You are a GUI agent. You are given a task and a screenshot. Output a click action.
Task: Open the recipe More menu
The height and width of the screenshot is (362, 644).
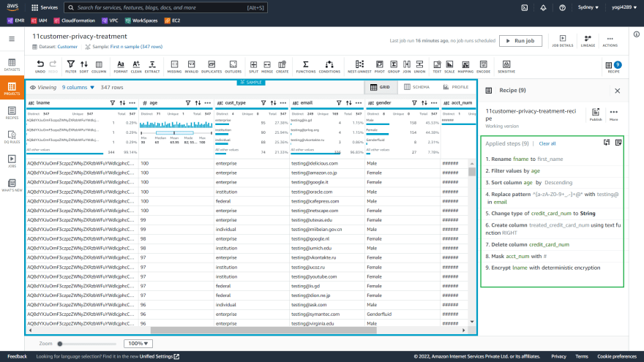tap(613, 115)
